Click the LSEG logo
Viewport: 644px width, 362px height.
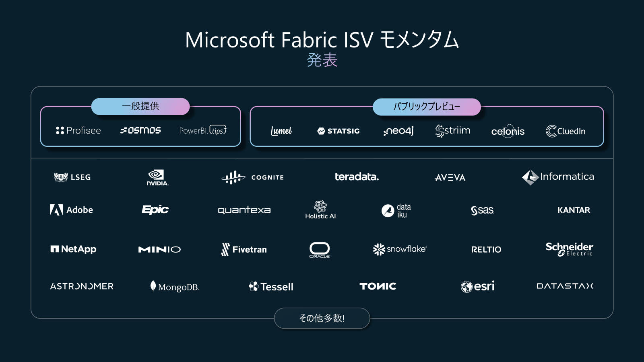click(x=72, y=177)
